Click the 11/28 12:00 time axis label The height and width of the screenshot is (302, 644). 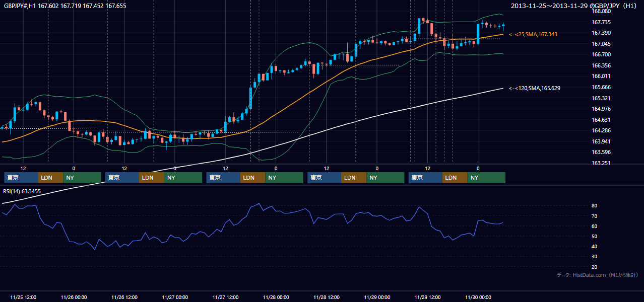click(x=327, y=297)
